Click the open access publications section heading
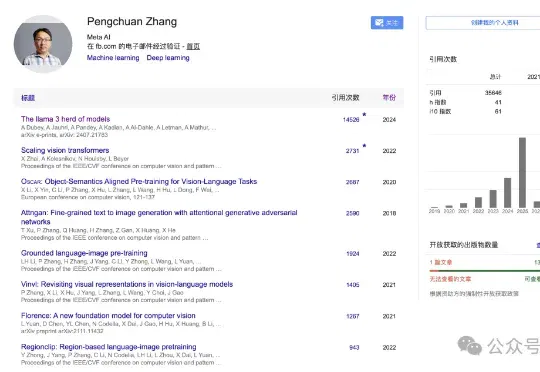This screenshot has width=540, height=372. 464,245
